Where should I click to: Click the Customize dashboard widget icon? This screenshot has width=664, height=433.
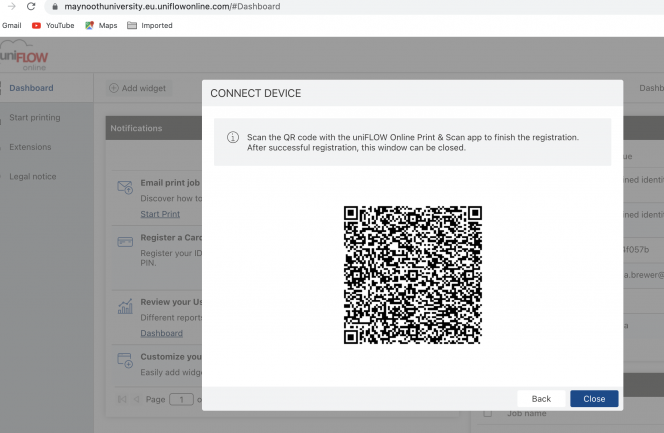125,361
